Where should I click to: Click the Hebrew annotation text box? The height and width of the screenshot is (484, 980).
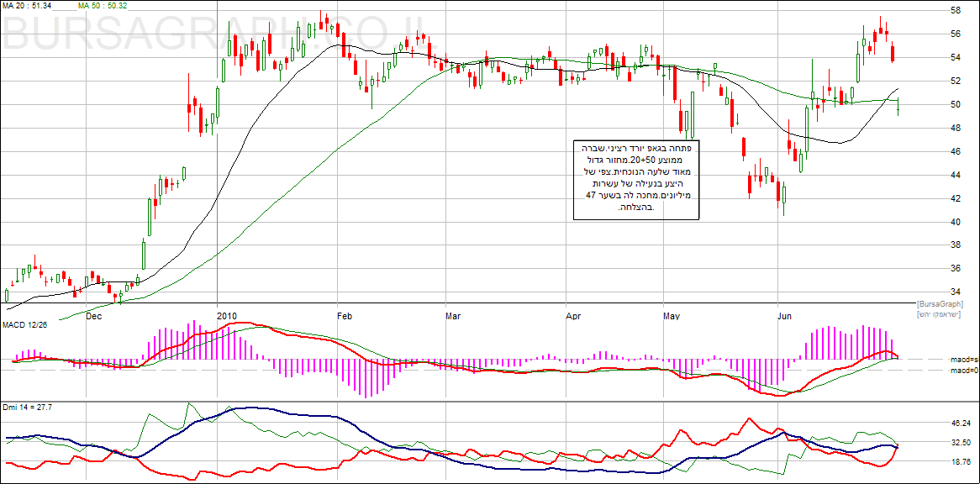click(x=636, y=180)
